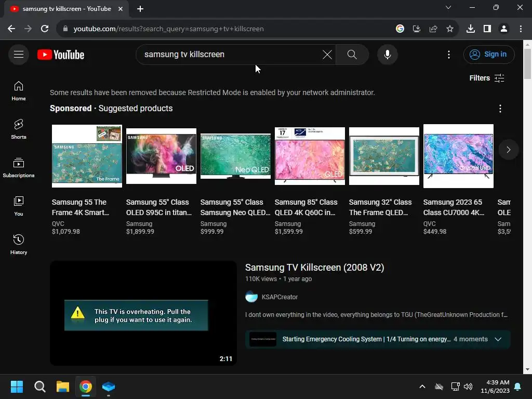Click the Google icon in address bar
This screenshot has width=532, height=399.
click(x=400, y=29)
